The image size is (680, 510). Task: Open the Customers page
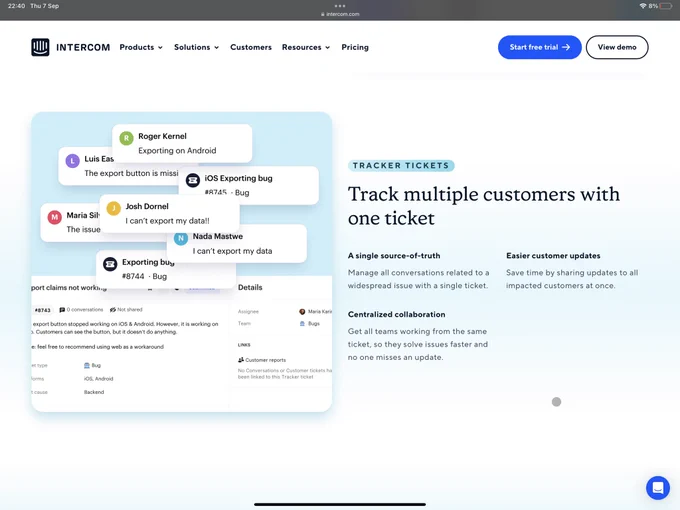(x=251, y=47)
